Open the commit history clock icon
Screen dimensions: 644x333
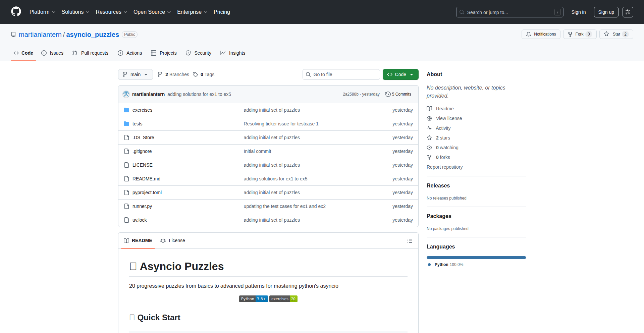tap(388, 94)
